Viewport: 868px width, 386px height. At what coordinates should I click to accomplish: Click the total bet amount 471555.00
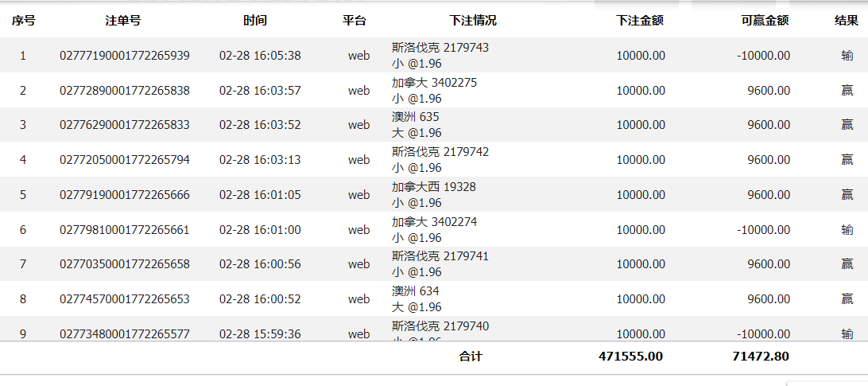click(x=630, y=357)
